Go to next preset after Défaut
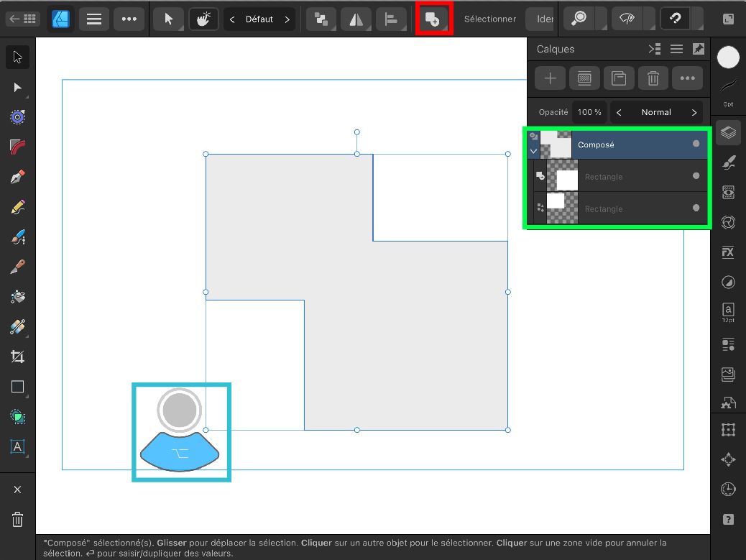The height and width of the screenshot is (560, 746). pyautogui.click(x=287, y=19)
